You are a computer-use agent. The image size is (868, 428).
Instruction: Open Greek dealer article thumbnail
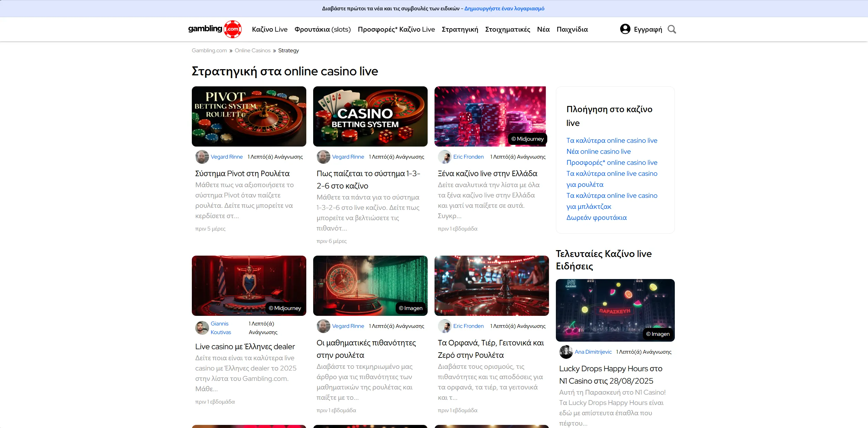(x=249, y=286)
